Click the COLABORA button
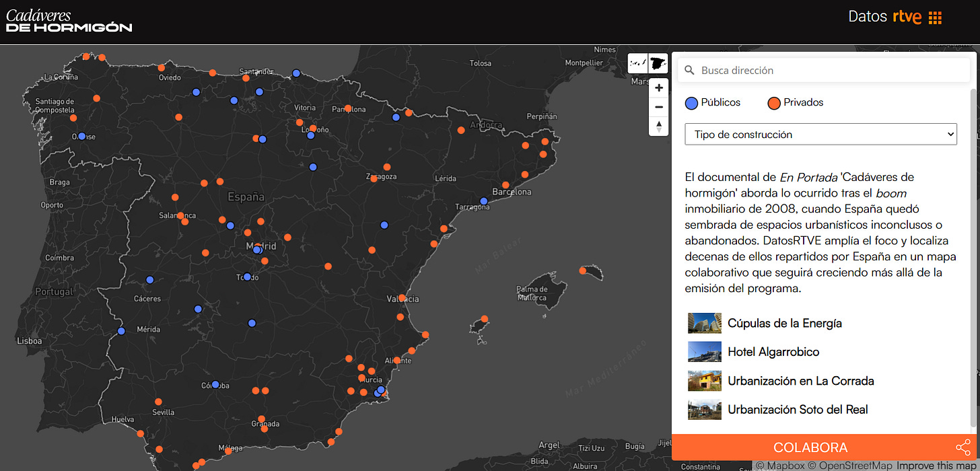The width and height of the screenshot is (980, 471). click(x=810, y=448)
